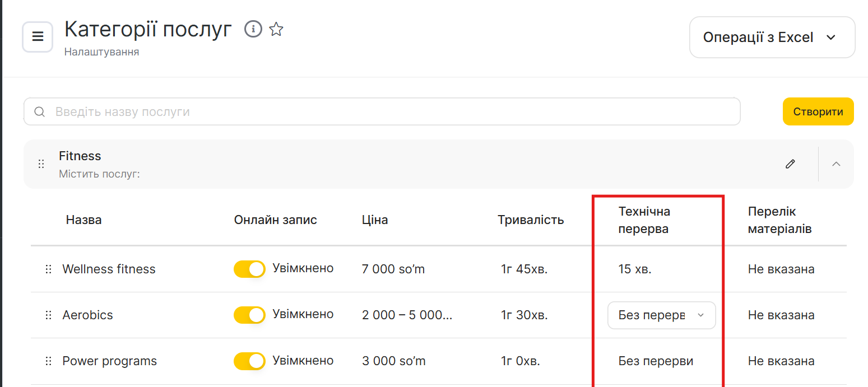The height and width of the screenshot is (387, 868).
Task: Open the Операції з Excel dropdown
Action: (x=772, y=38)
